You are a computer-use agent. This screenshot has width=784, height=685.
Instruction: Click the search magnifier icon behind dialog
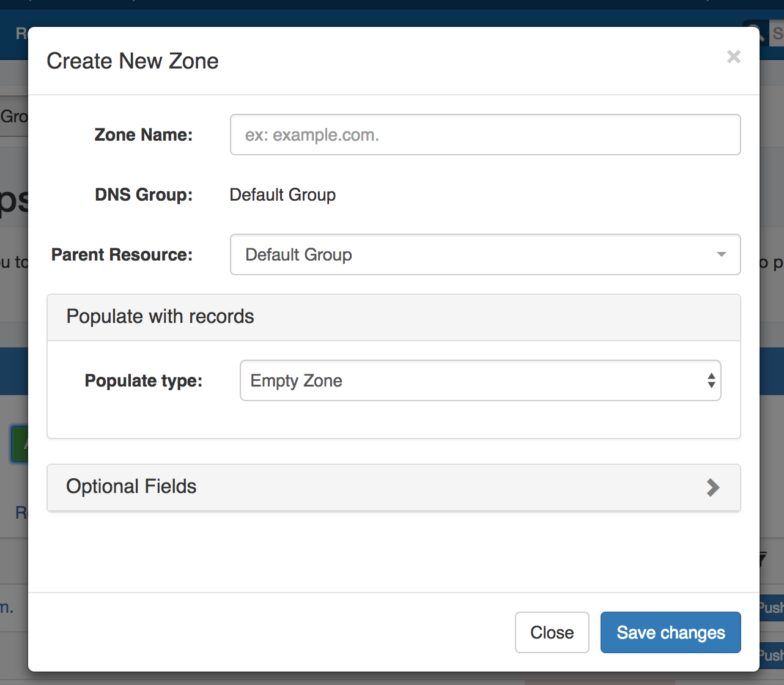pyautogui.click(x=755, y=32)
